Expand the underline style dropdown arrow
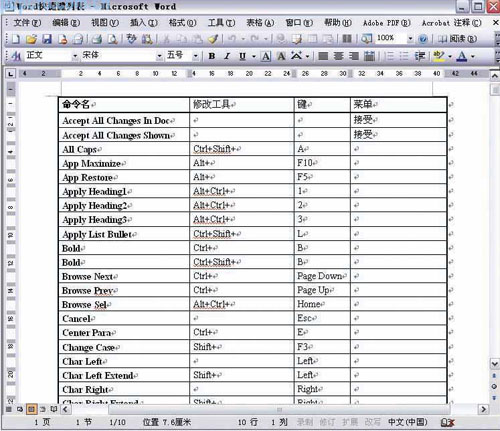This screenshot has width=500, height=431. tap(254, 56)
